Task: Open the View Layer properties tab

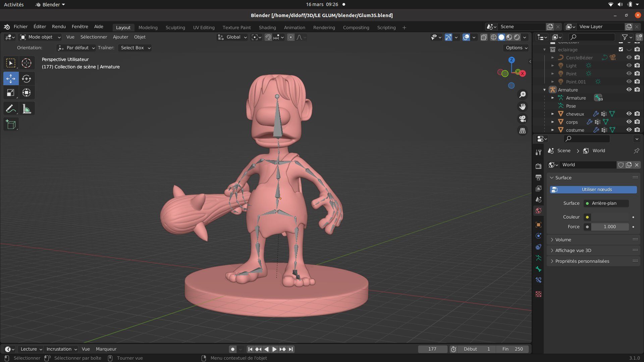Action: (x=538, y=188)
